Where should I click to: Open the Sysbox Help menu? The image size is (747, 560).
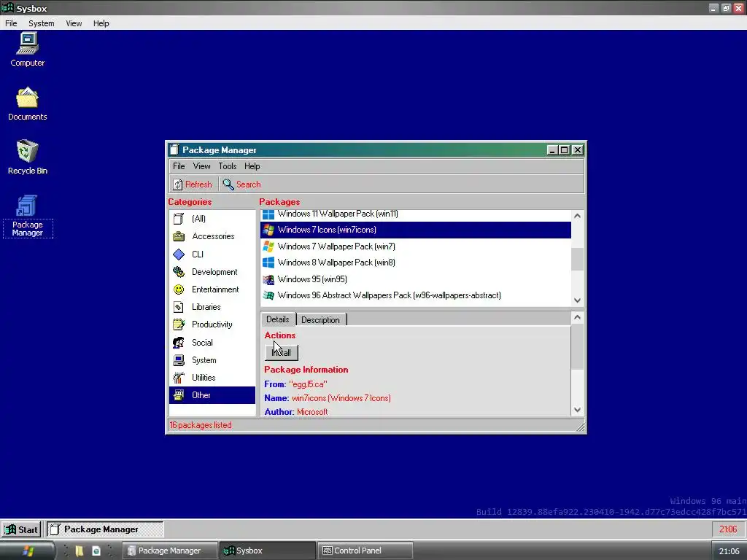101,23
